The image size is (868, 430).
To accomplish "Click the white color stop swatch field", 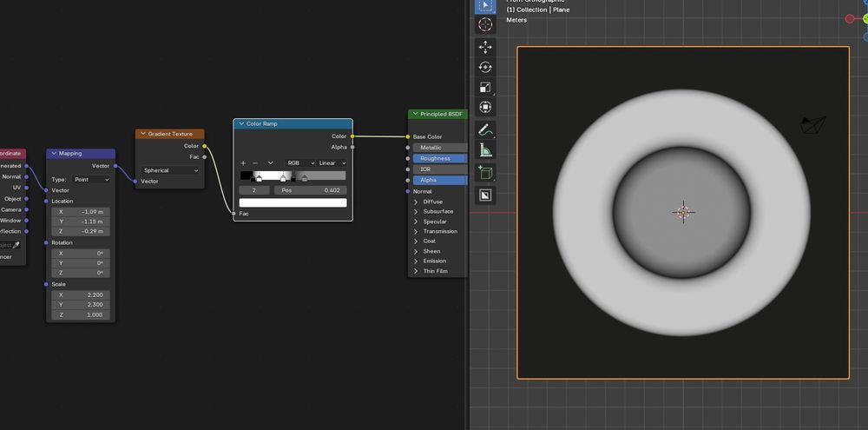I will pyautogui.click(x=293, y=203).
